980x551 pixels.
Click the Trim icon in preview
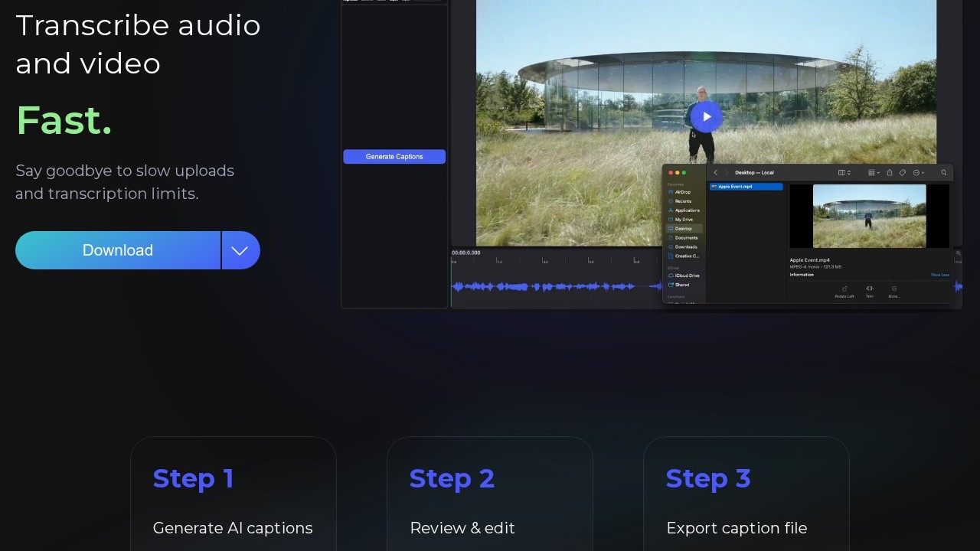tap(870, 289)
